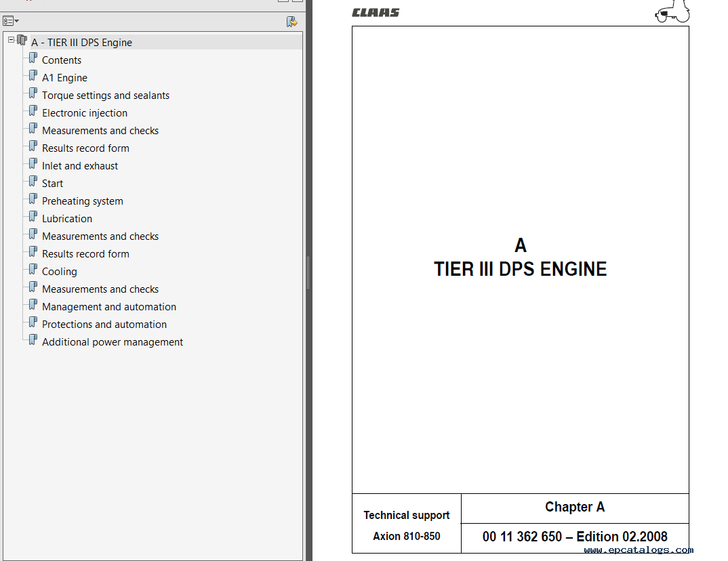The height and width of the screenshot is (561, 728).
Task: Click the splitter handle between bookmarks and page
Action: [308, 273]
